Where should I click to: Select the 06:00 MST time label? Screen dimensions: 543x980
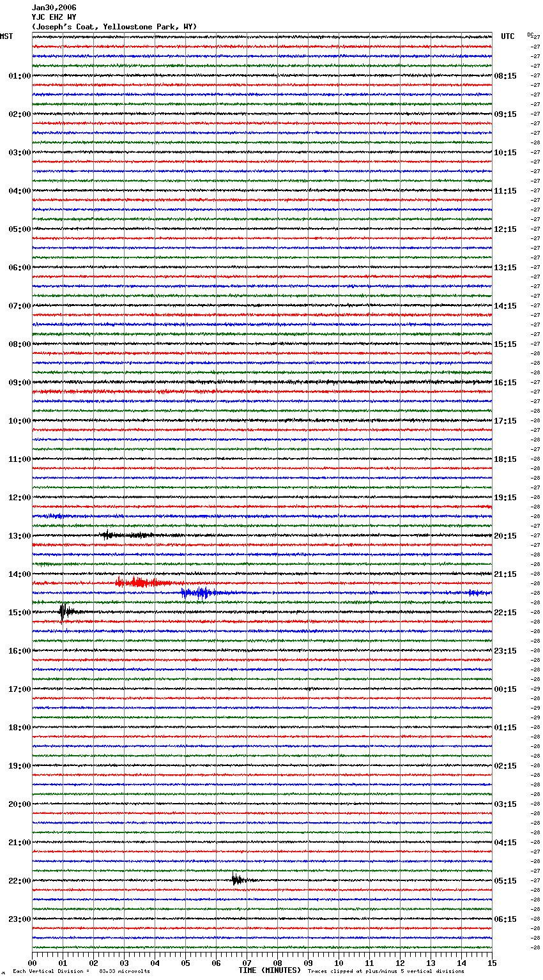(20, 268)
